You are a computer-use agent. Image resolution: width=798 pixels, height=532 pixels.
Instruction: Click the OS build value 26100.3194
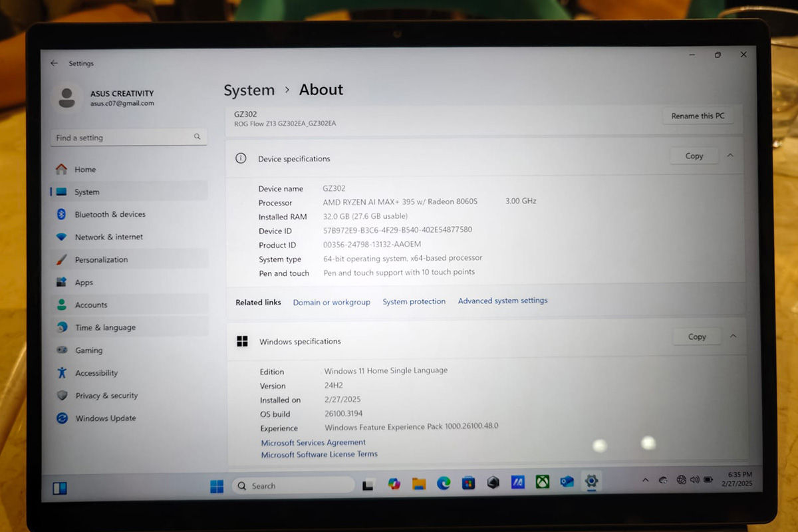[344, 414]
